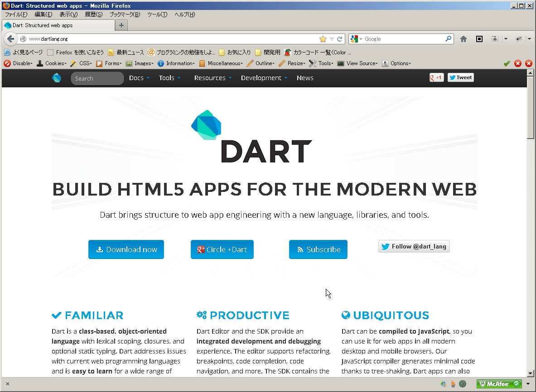Open the プログラミングの勉強をしよ bookmark

tap(182, 52)
